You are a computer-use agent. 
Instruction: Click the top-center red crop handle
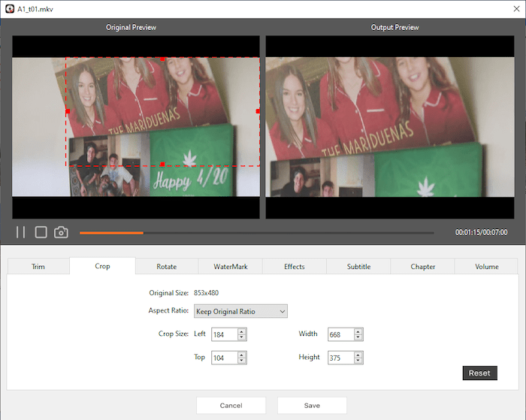162,59
